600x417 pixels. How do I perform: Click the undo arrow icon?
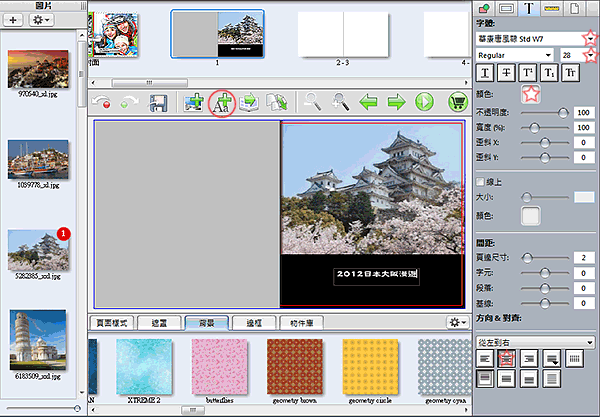click(x=101, y=103)
